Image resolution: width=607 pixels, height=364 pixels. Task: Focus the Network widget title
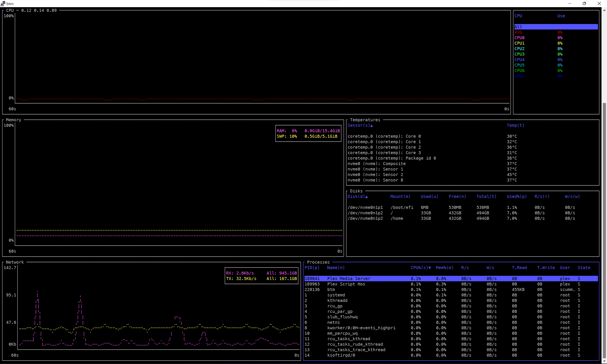pos(15,262)
